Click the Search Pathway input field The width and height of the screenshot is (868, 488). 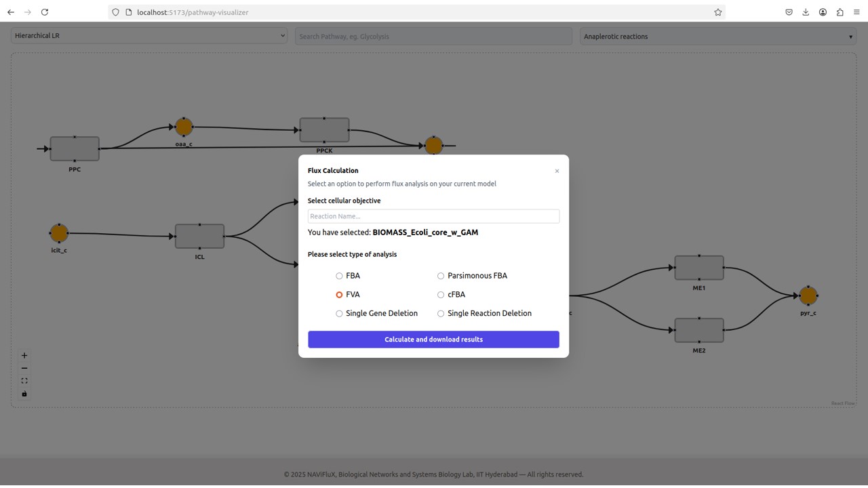[x=433, y=35]
